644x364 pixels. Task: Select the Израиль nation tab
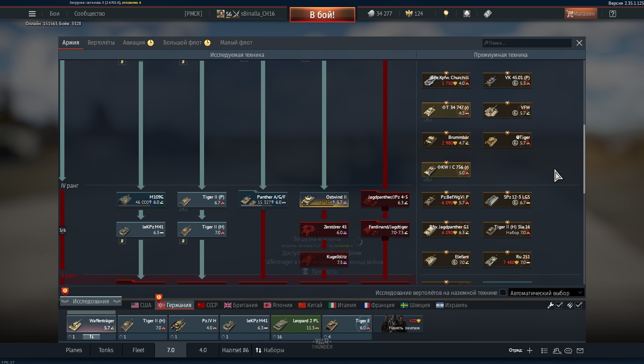point(452,305)
